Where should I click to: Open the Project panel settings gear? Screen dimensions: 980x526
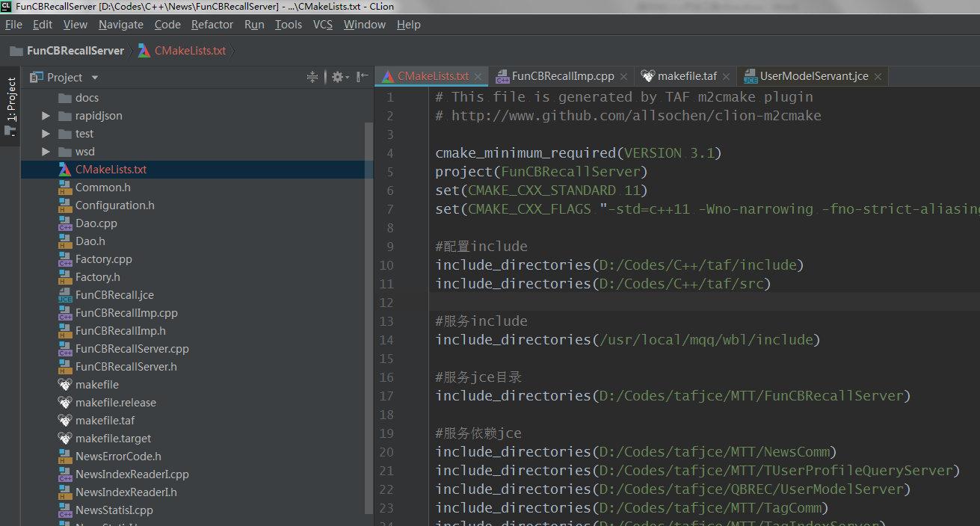(x=338, y=76)
